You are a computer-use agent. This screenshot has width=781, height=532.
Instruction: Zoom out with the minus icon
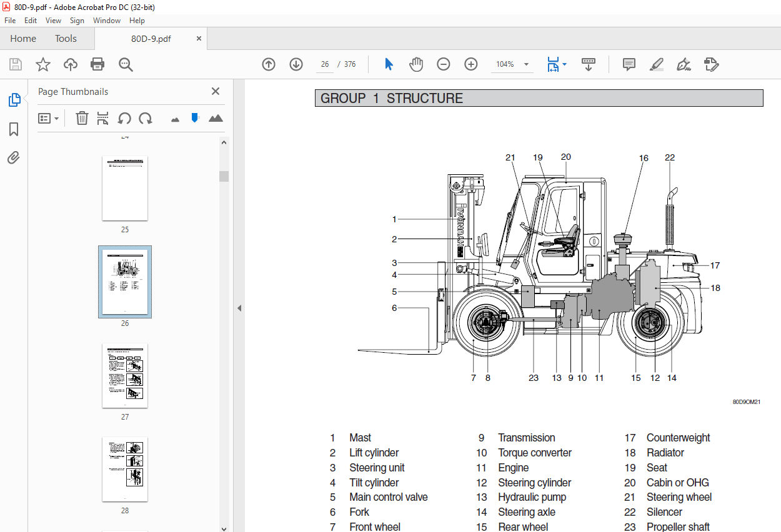pyautogui.click(x=444, y=64)
